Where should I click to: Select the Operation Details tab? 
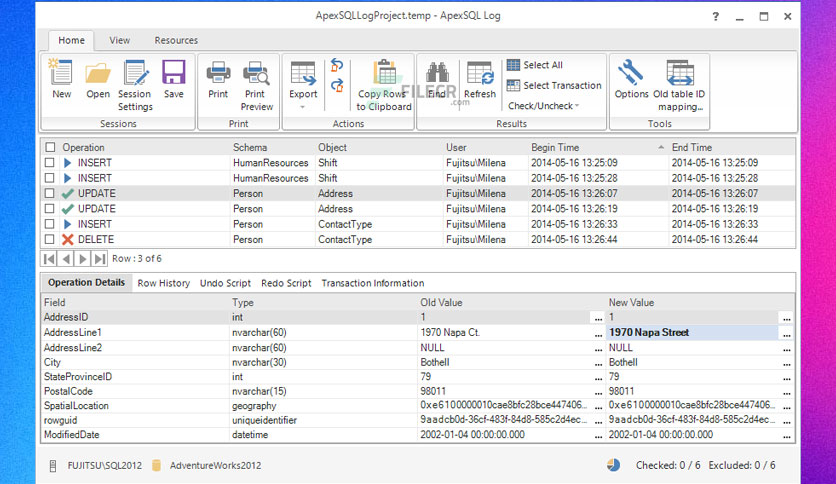86,283
